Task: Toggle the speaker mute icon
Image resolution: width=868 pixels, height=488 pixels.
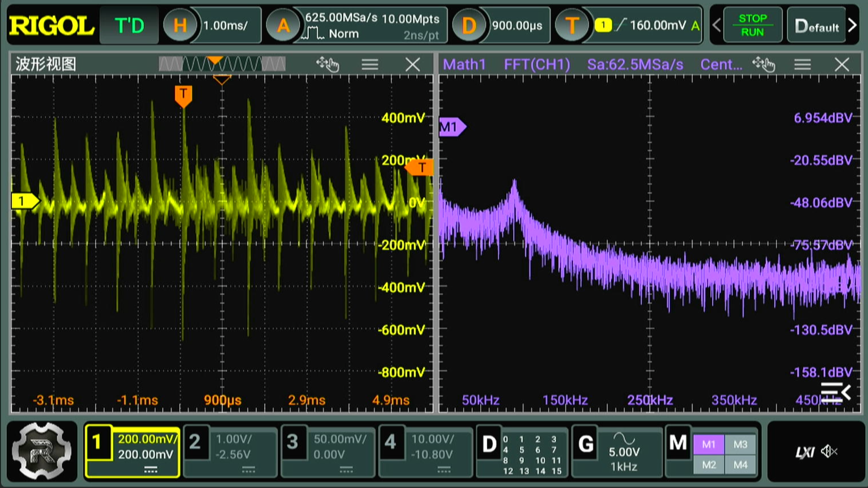Action: pos(830,451)
